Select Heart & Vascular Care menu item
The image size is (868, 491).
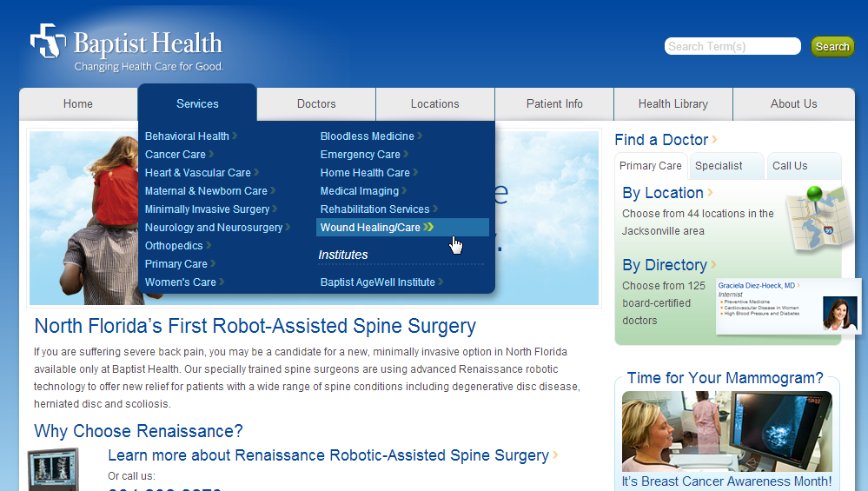tap(197, 173)
